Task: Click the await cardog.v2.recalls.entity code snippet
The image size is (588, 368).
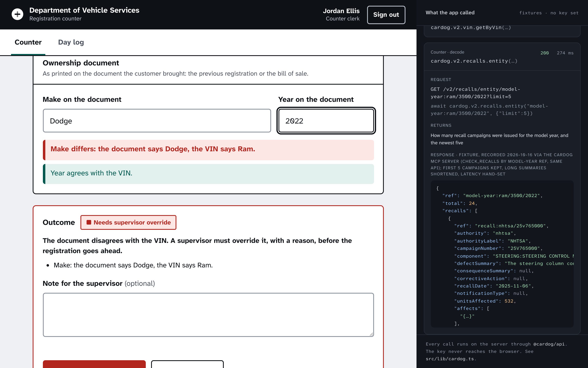Action: 489,110
